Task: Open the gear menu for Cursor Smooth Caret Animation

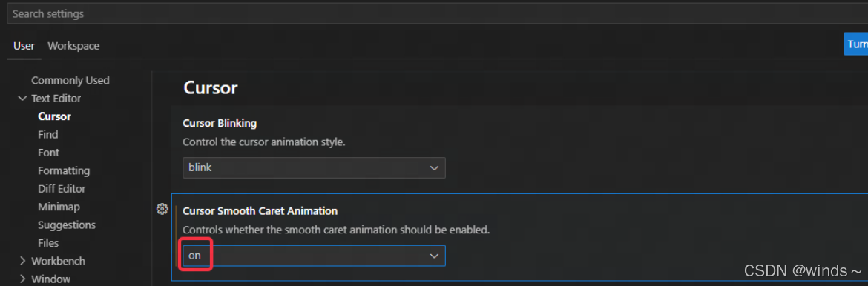Action: tap(162, 208)
